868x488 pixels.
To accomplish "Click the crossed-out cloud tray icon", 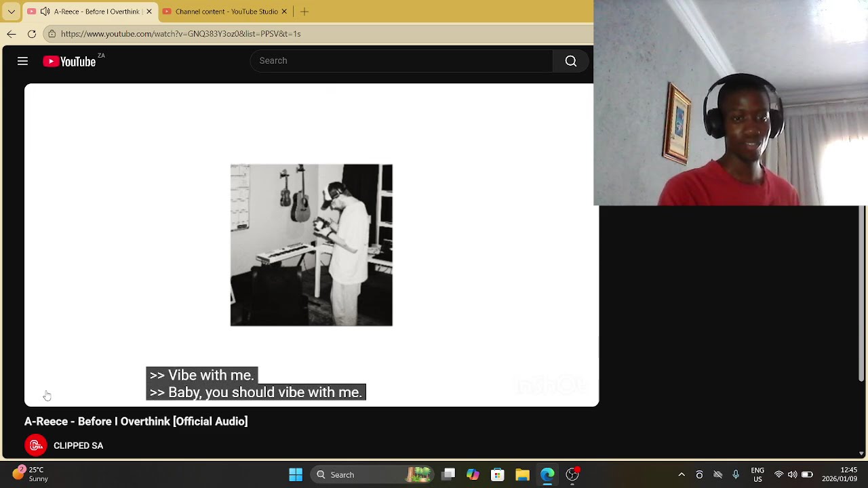I will (x=717, y=474).
